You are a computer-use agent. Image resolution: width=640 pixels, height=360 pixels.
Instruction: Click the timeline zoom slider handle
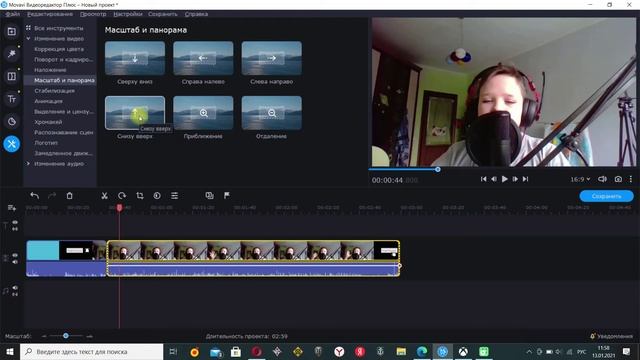click(66, 336)
